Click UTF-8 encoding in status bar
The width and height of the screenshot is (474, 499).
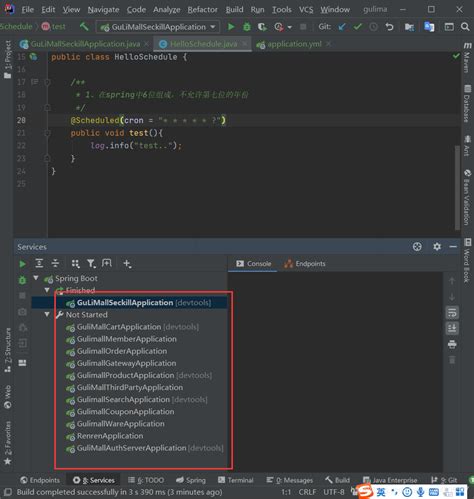[x=334, y=492]
